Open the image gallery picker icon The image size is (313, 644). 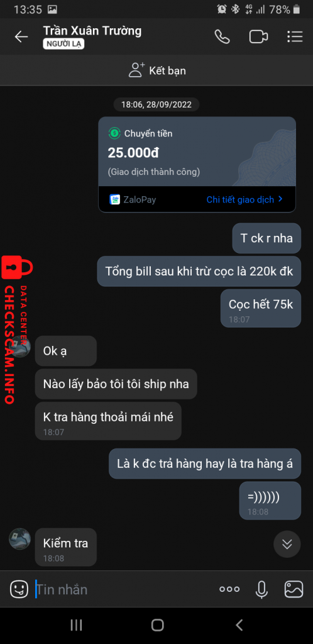[294, 589]
